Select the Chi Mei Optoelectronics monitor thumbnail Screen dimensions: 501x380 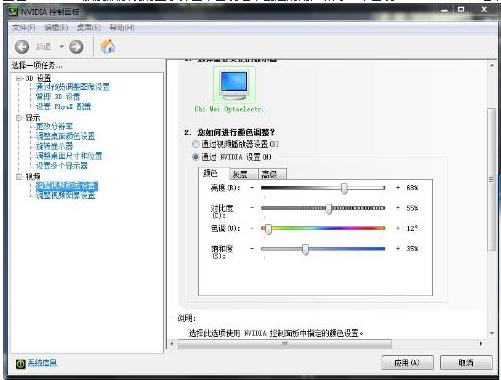pyautogui.click(x=234, y=85)
